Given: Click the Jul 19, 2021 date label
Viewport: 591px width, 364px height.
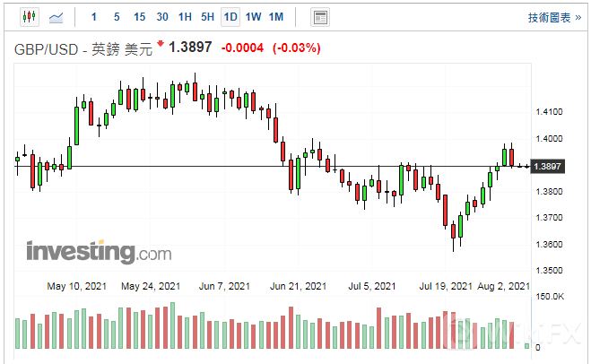Looking at the screenshot, I should [446, 287].
